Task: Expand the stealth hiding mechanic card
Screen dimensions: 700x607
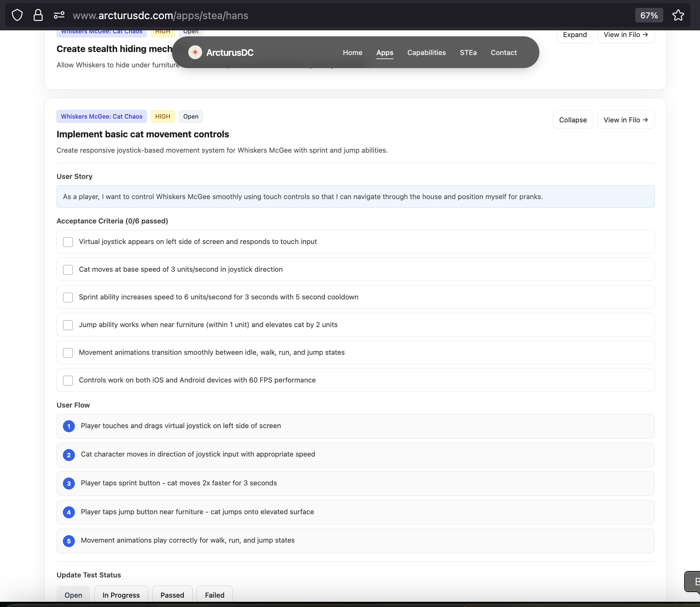Action: (x=575, y=35)
